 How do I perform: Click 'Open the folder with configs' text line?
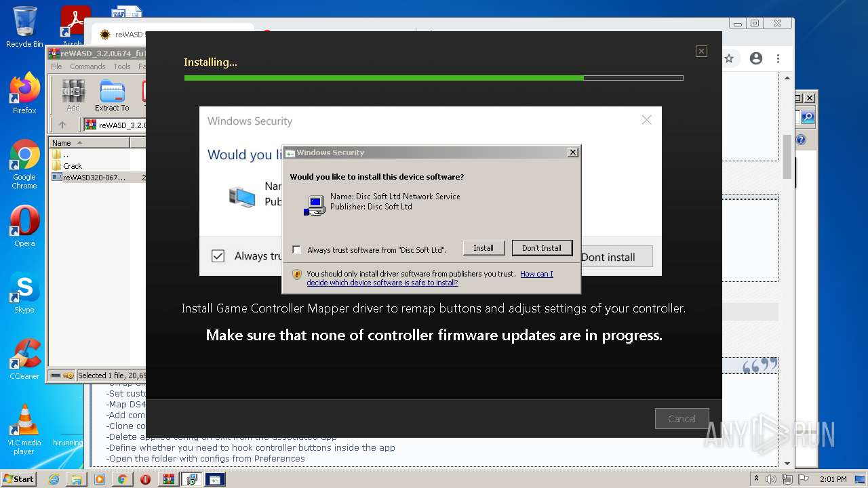[205, 458]
